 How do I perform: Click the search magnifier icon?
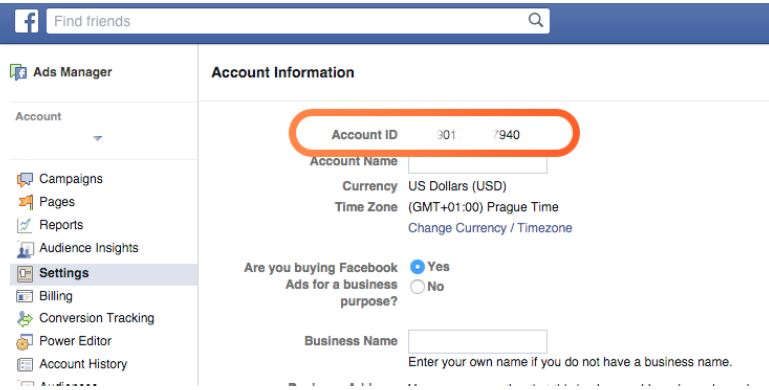[x=536, y=20]
